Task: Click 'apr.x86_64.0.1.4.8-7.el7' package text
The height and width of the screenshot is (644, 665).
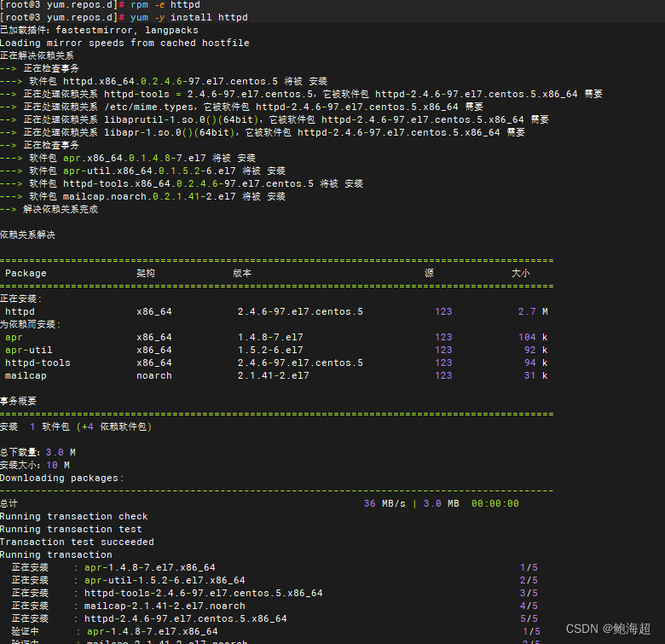Action: (x=135, y=159)
